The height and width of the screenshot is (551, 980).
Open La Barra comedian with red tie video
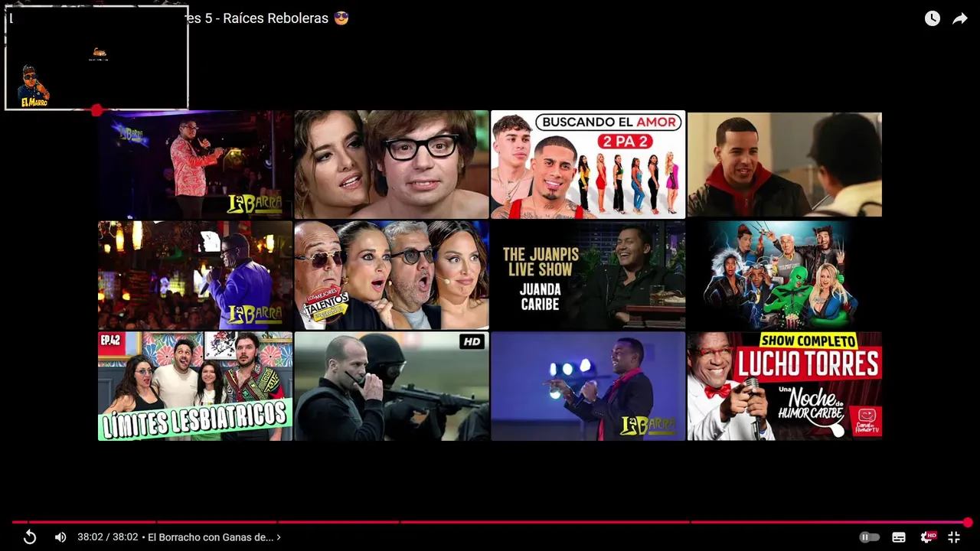588,386
